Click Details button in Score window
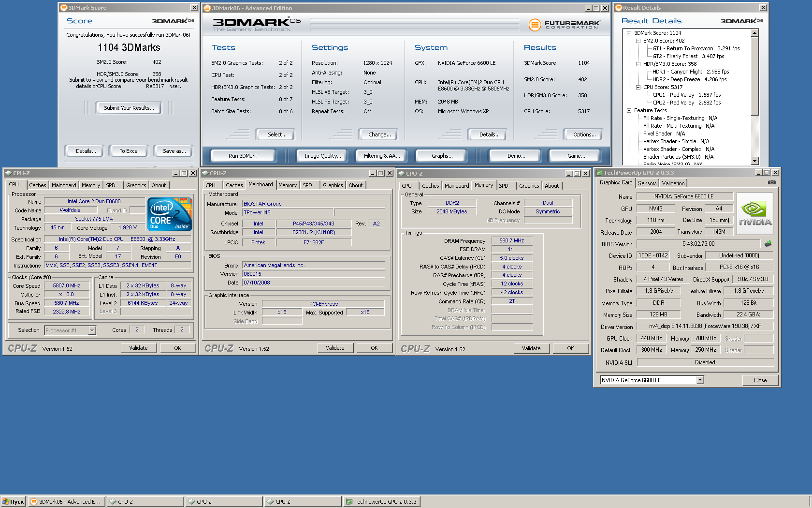 [86, 151]
